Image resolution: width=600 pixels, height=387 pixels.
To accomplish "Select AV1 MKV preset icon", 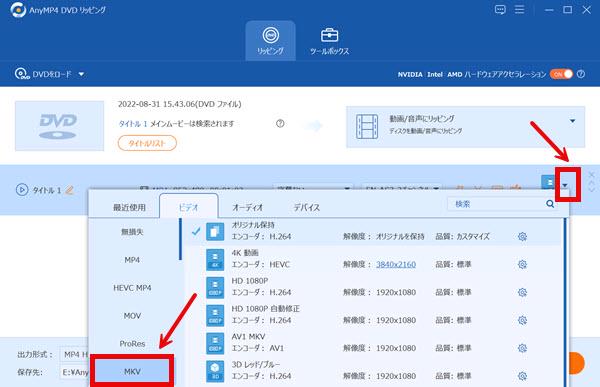I will tap(215, 343).
